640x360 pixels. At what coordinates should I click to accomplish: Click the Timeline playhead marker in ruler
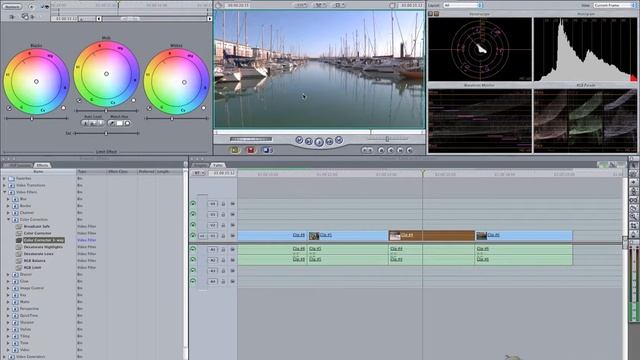423,173
